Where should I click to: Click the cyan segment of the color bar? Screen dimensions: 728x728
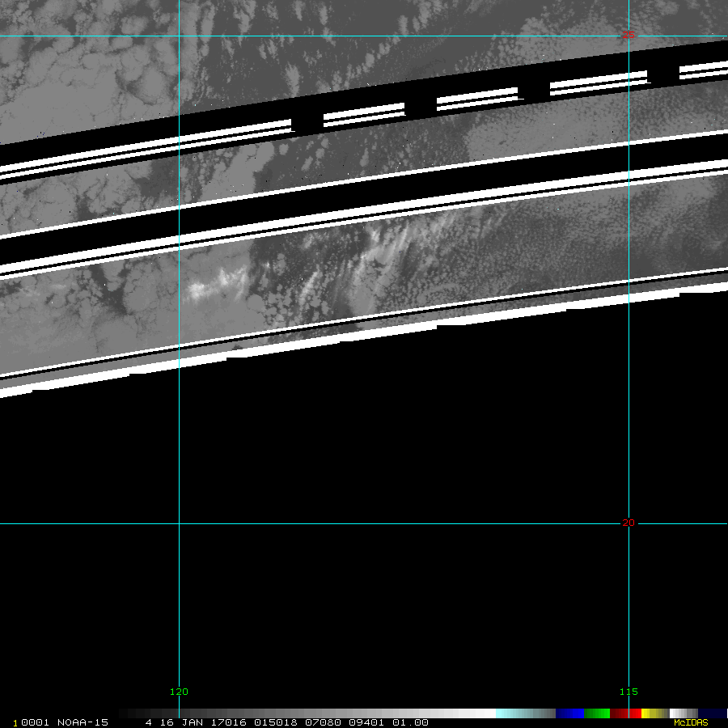click(x=518, y=713)
